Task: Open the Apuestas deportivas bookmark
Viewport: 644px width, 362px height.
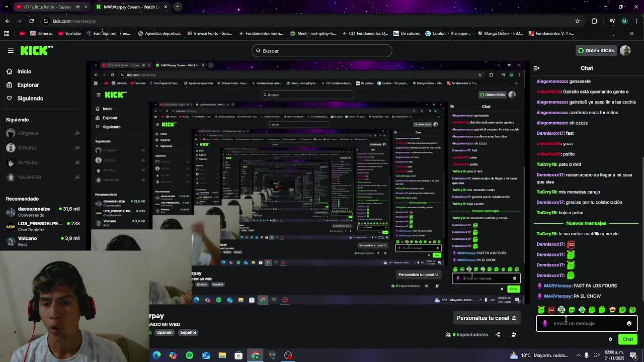Action: point(158,34)
